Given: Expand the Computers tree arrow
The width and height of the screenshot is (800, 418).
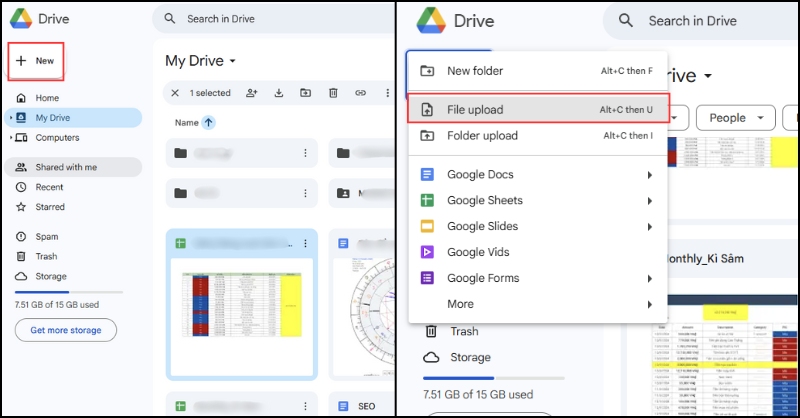Looking at the screenshot, I should click(11, 138).
